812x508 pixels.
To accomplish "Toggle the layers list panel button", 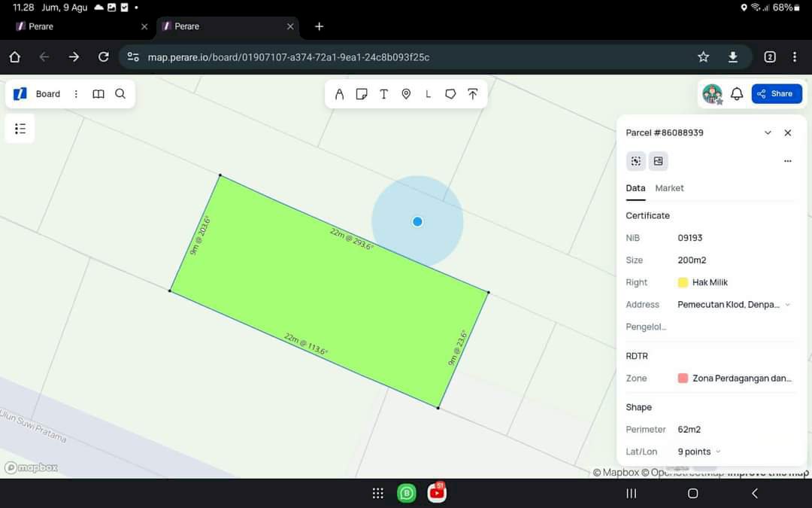I will [20, 129].
